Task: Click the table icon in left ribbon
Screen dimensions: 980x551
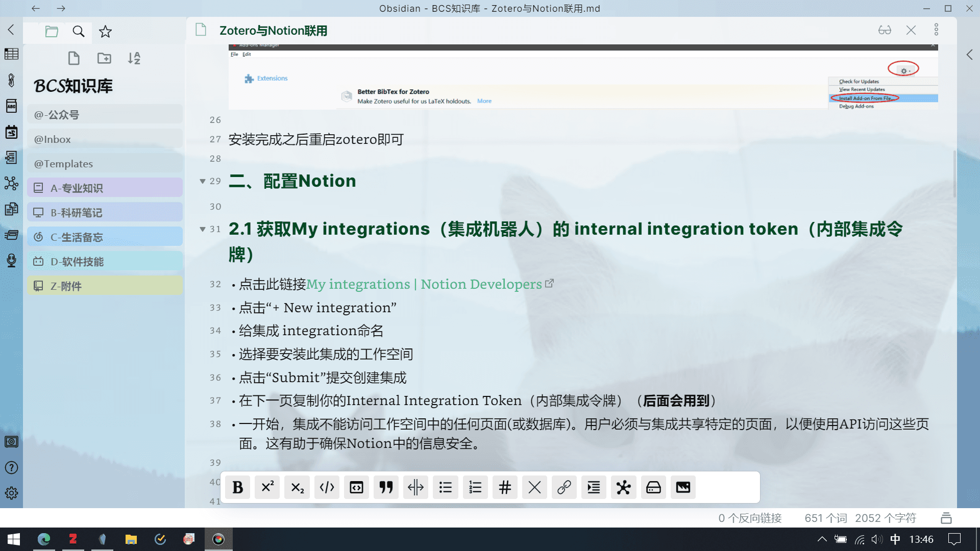Action: (11, 54)
